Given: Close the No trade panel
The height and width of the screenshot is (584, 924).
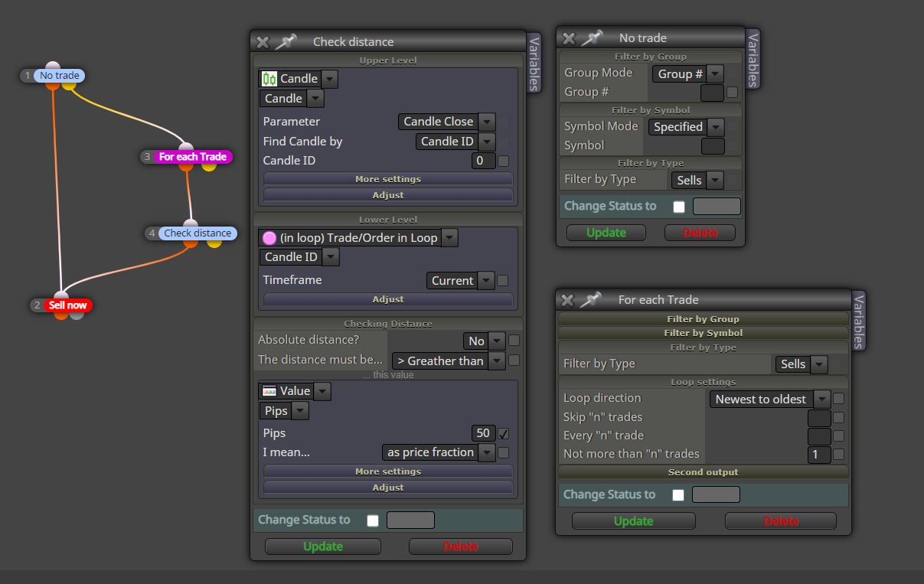Looking at the screenshot, I should 569,38.
